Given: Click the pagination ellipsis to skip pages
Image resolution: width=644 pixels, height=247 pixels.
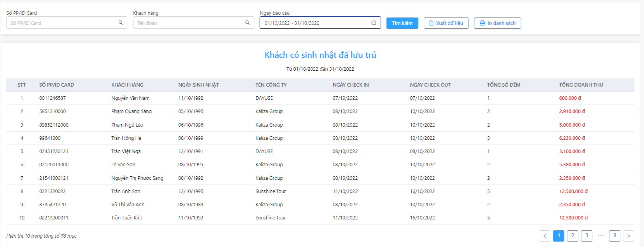Looking at the screenshot, I should [601, 236].
